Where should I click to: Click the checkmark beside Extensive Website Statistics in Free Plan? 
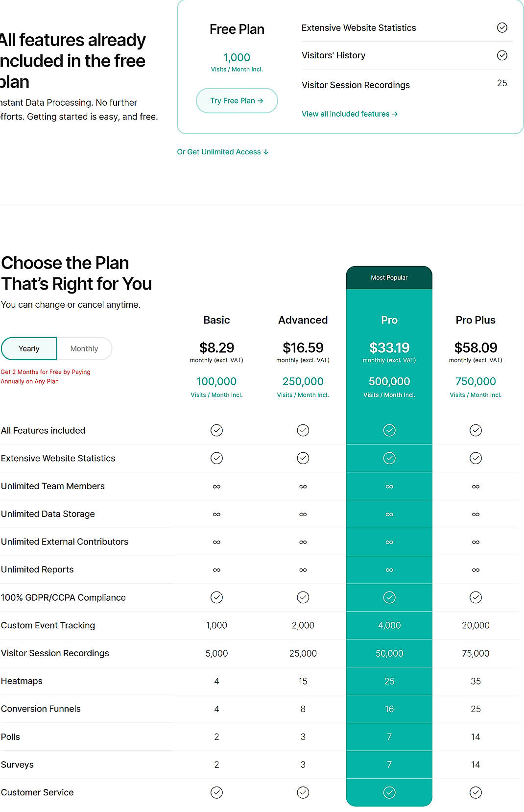point(502,27)
